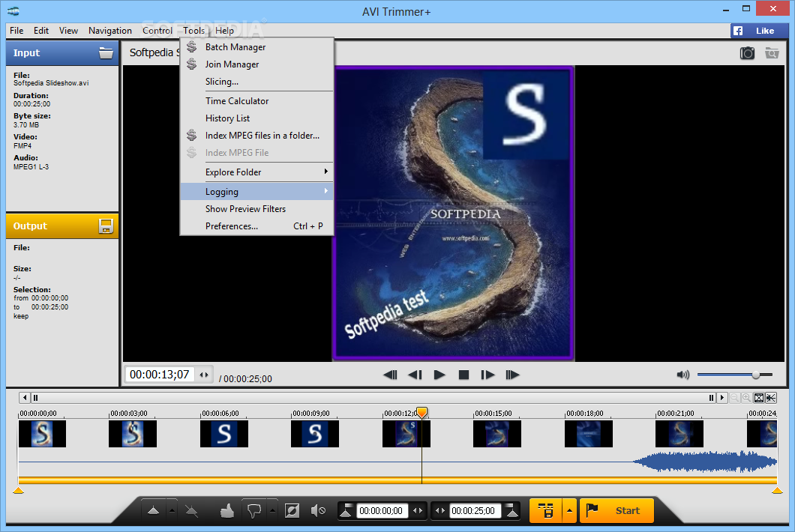Play the video preview
The image size is (795, 532).
pyautogui.click(x=439, y=375)
